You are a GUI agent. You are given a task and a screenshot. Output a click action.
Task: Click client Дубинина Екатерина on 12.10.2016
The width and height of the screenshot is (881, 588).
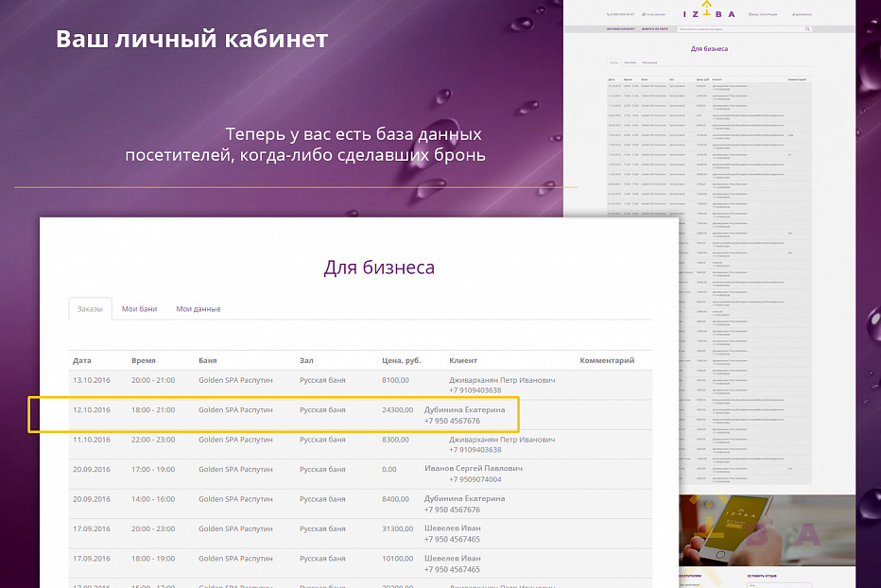tap(464, 409)
